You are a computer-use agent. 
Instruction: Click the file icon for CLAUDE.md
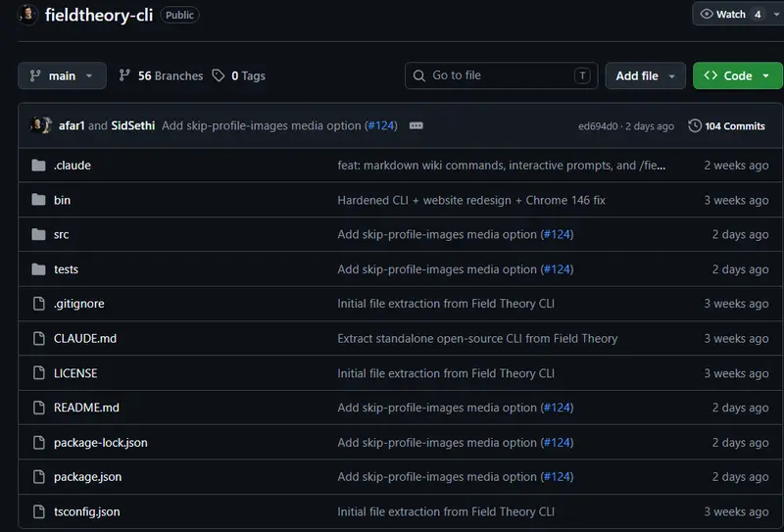(38, 338)
